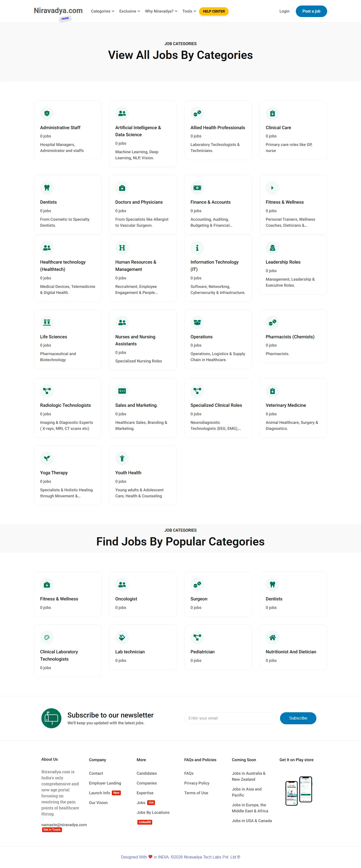Open the Exclusive dropdown in navbar
This screenshot has width=361, height=868.
129,12
